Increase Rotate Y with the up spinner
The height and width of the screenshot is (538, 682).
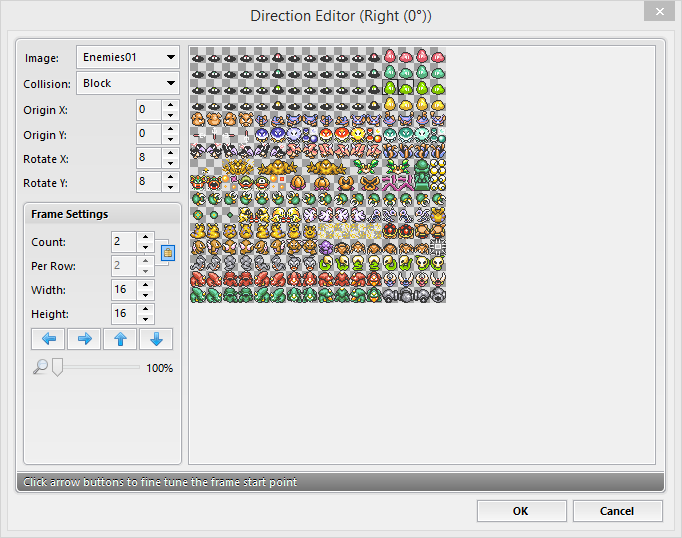[170, 177]
